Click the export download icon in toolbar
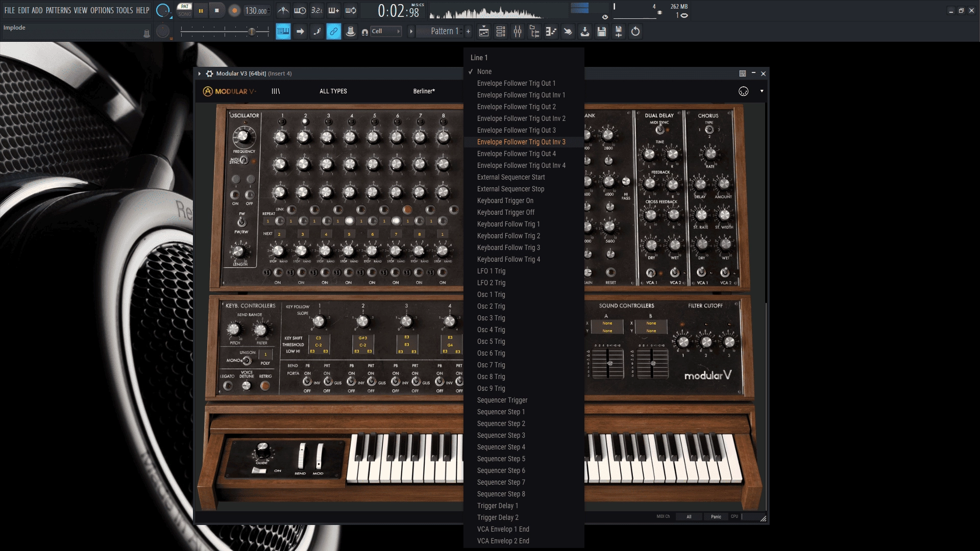980x551 pixels. click(x=585, y=32)
